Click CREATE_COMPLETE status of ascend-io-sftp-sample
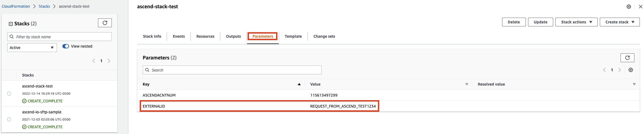Image resolution: width=644 pixels, height=134 pixels. [x=42, y=127]
